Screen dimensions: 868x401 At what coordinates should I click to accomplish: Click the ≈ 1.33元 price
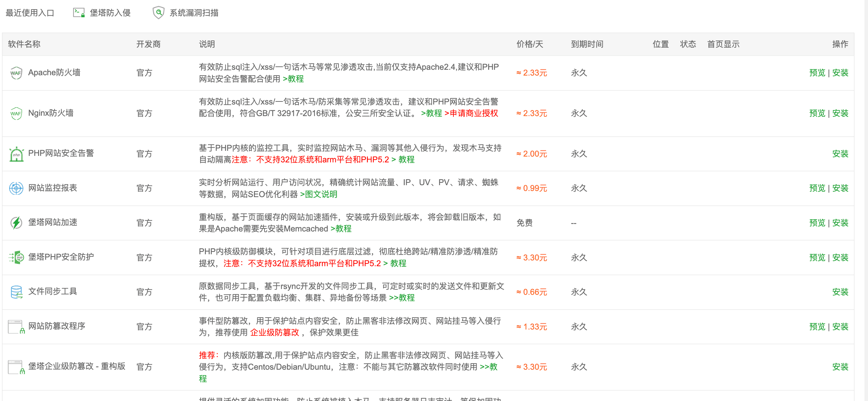pyautogui.click(x=532, y=327)
